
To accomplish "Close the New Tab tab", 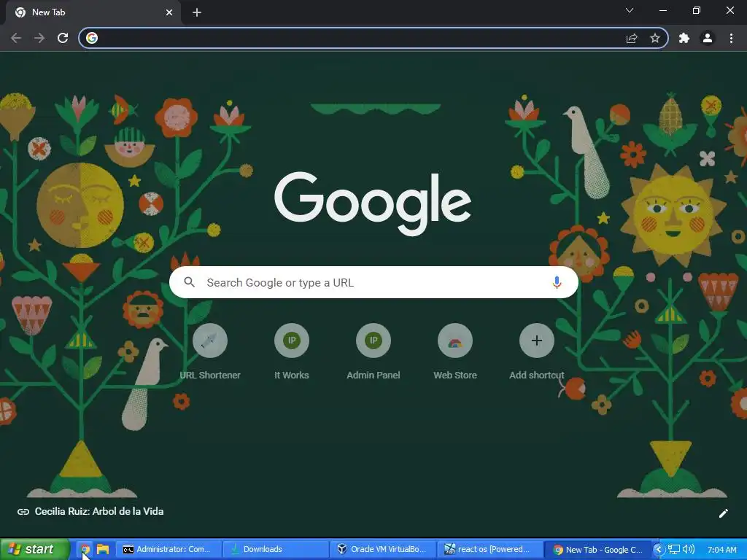I will [x=169, y=12].
